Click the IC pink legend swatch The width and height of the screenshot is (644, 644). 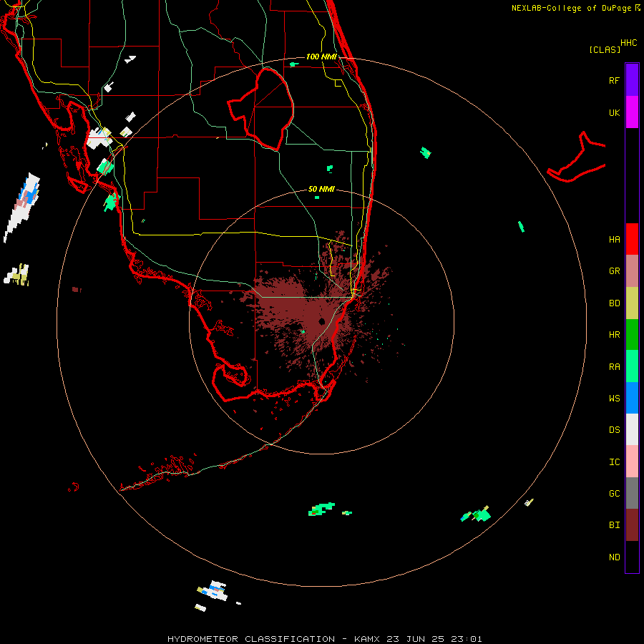632,462
